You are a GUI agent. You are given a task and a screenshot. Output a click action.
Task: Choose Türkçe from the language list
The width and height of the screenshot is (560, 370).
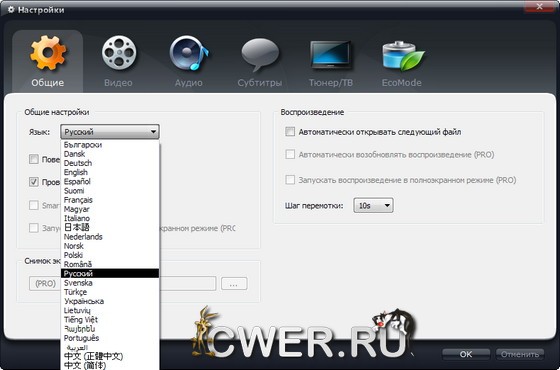[x=110, y=292]
